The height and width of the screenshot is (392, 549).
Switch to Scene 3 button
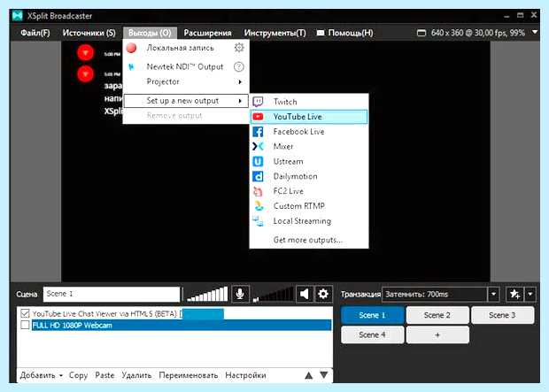502,315
